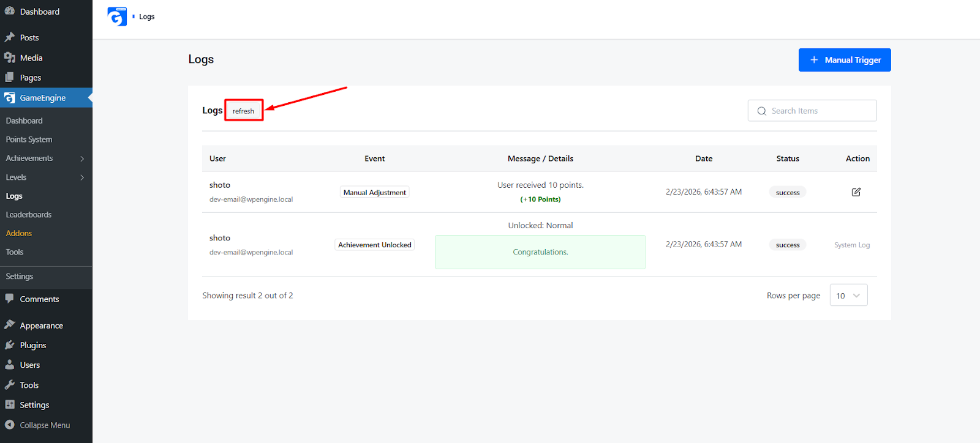
Task: Open the Points System menu item
Action: pos(29,140)
